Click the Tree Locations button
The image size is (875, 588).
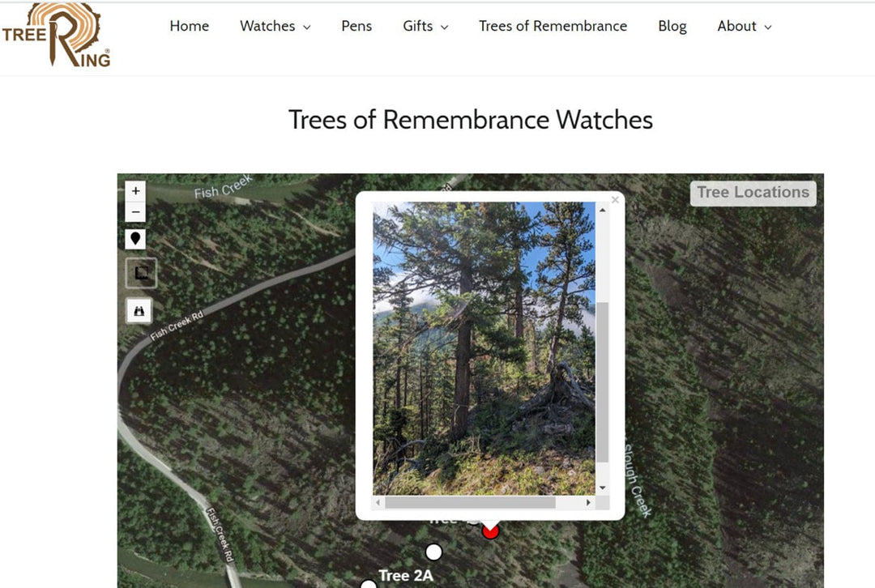pyautogui.click(x=753, y=193)
